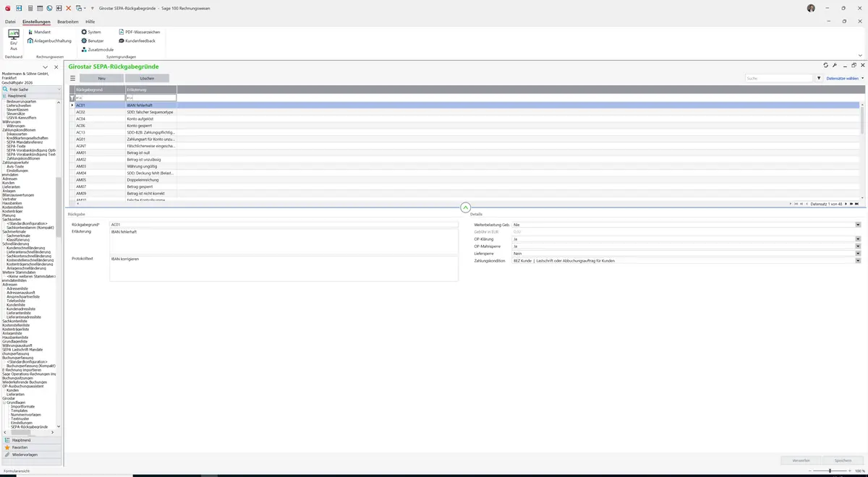Open the Favoriten panel in the sidebar
868x477 pixels.
pyautogui.click(x=31, y=447)
